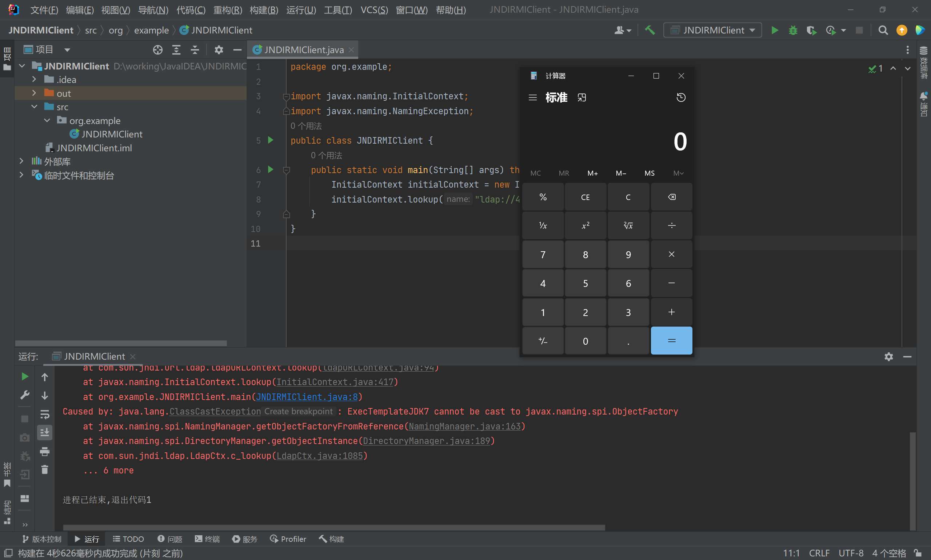Open Search Everywhere magnifier icon
Screen dimensions: 931x560
[x=883, y=30]
